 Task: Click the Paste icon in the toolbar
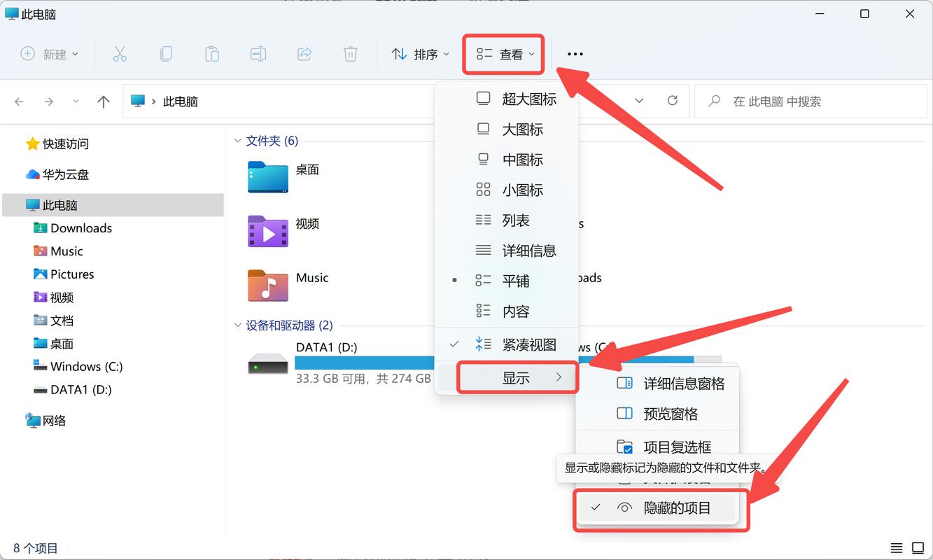[x=212, y=53]
